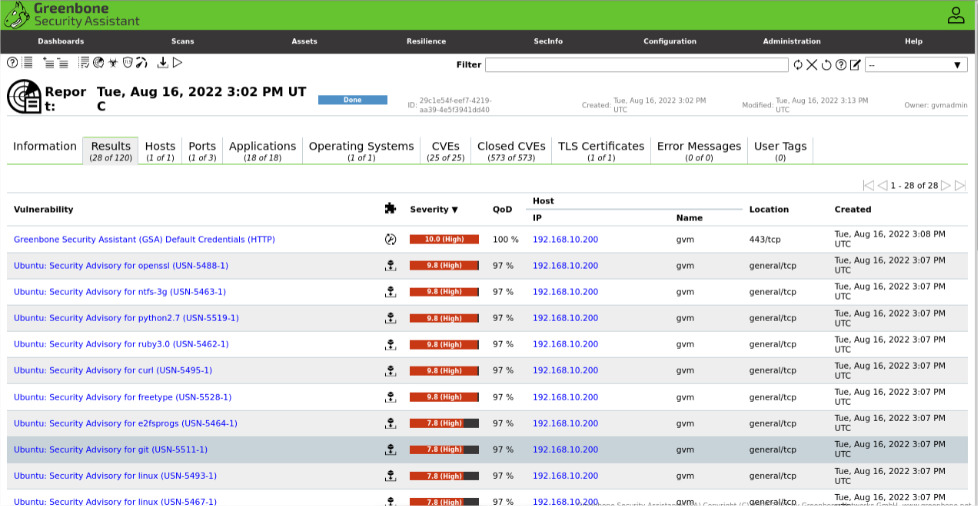
Task: Open the corresponding vulnerabilities biohazard icon
Action: coord(113,62)
